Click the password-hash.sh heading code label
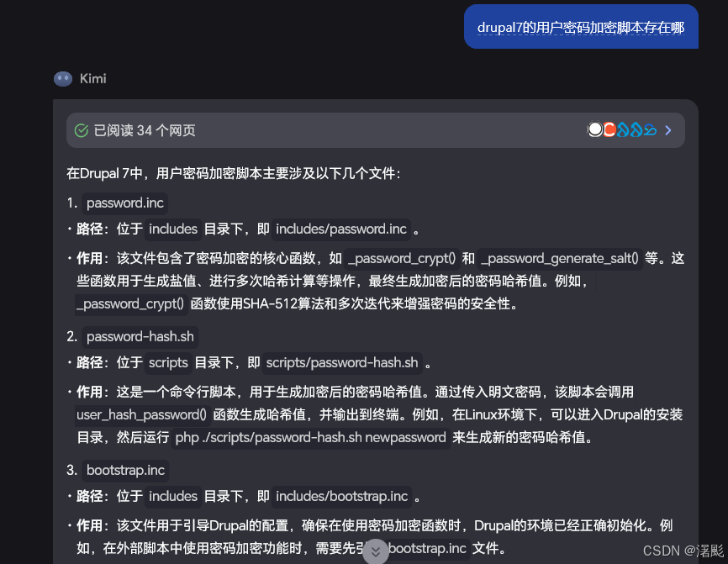 (140, 336)
